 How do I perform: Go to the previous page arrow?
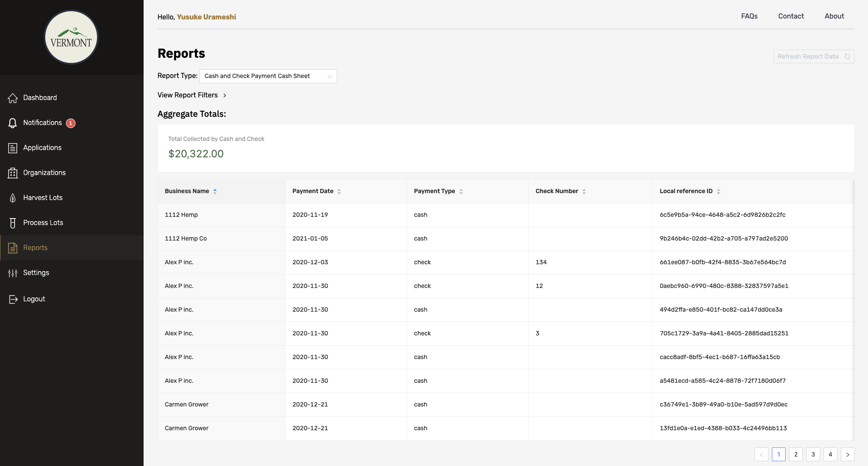click(761, 454)
